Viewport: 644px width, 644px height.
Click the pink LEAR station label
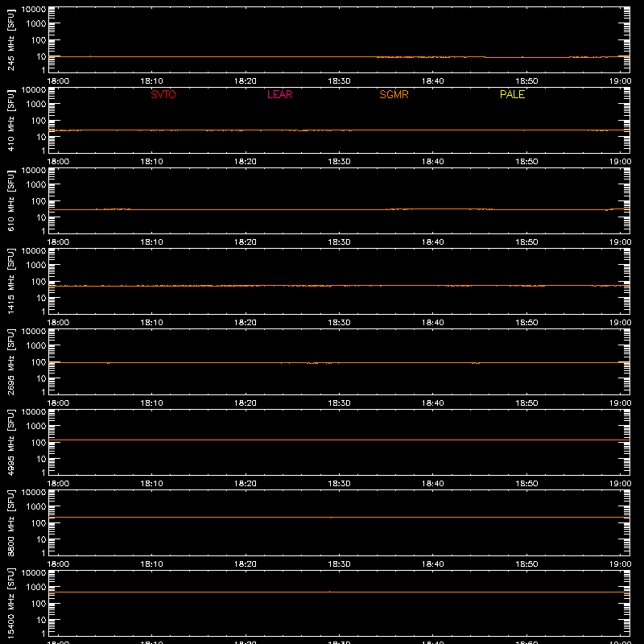click(279, 94)
